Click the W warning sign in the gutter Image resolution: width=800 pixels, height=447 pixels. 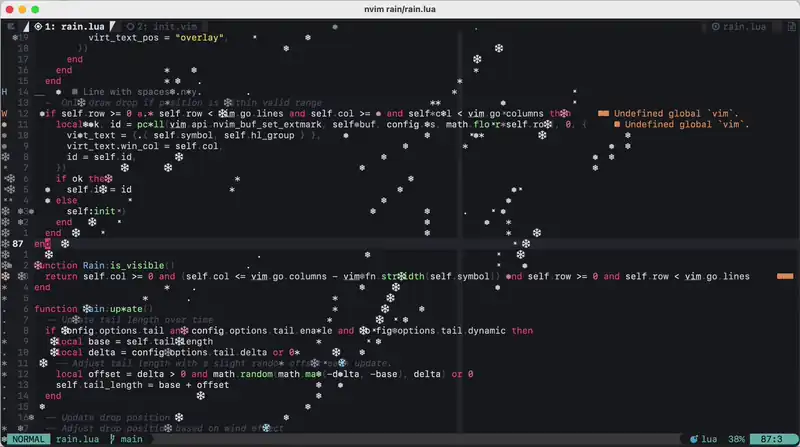click(5, 113)
